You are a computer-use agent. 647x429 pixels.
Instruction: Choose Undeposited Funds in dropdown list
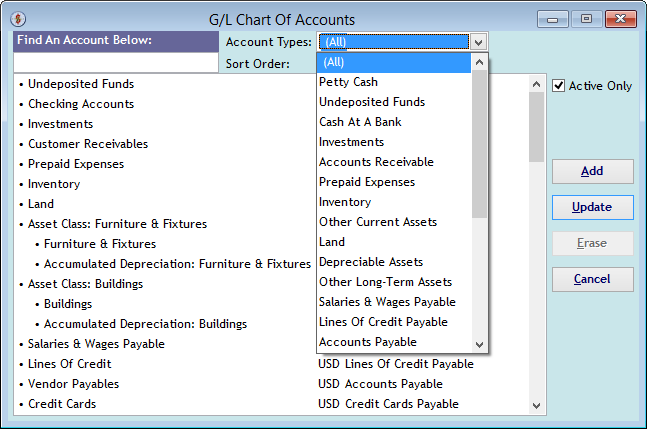coord(394,102)
